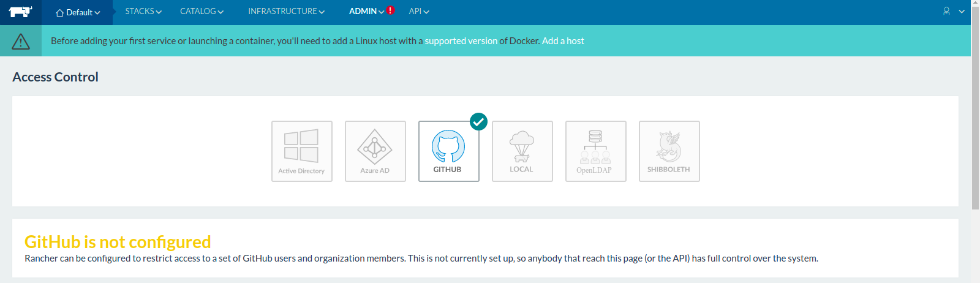980x283 pixels.
Task: Open the Default environment dropdown
Action: click(78, 12)
